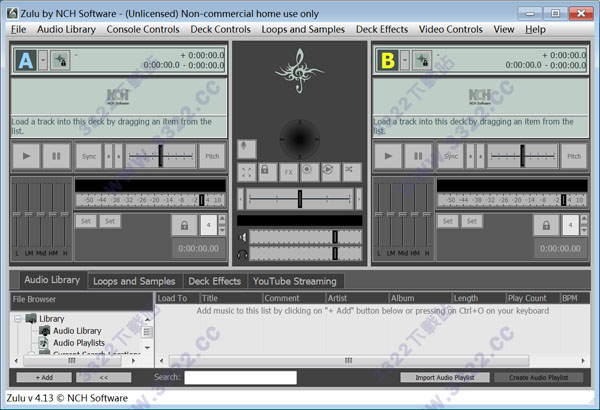Image resolution: width=600 pixels, height=410 pixels.
Task: Open the Console Controls menu
Action: (143, 29)
